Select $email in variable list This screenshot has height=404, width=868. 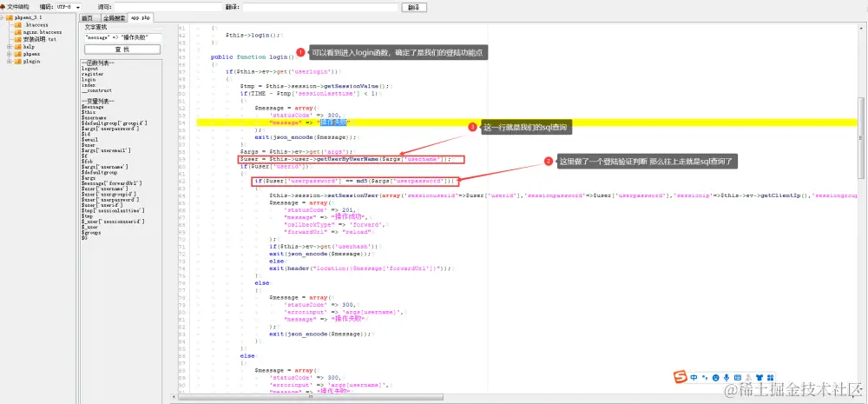pos(89,139)
